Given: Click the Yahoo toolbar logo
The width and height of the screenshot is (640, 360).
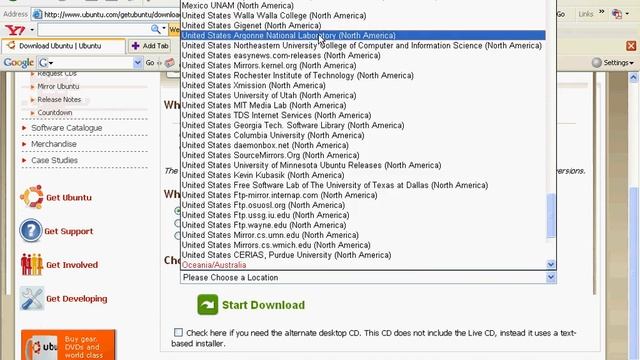Looking at the screenshot, I should pyautogui.click(x=15, y=29).
